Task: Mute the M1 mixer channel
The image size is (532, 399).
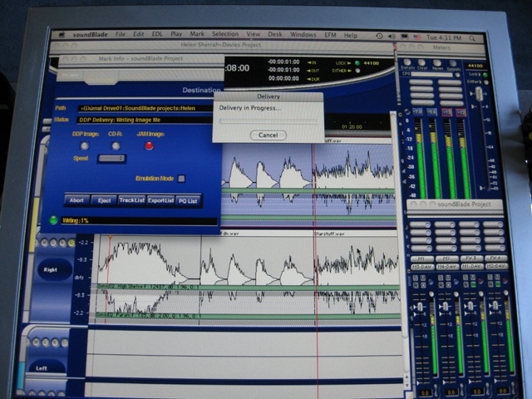Action: pos(423,278)
